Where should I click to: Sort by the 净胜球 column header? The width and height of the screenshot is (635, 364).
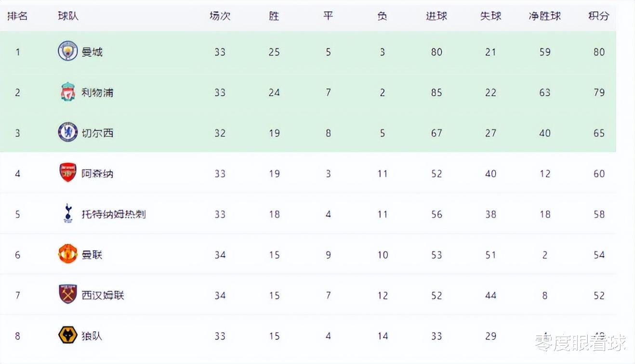(x=545, y=16)
